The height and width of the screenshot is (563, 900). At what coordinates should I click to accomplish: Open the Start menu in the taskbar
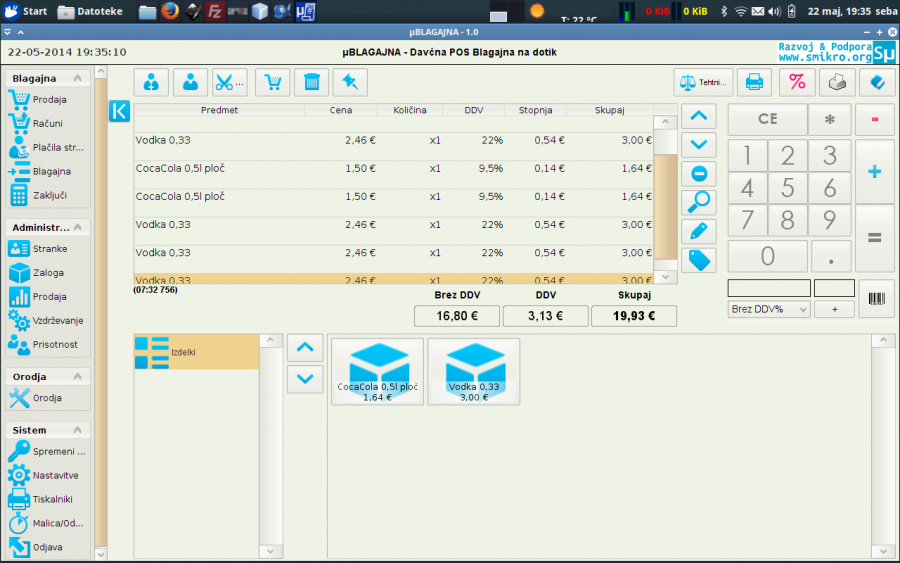tap(27, 11)
